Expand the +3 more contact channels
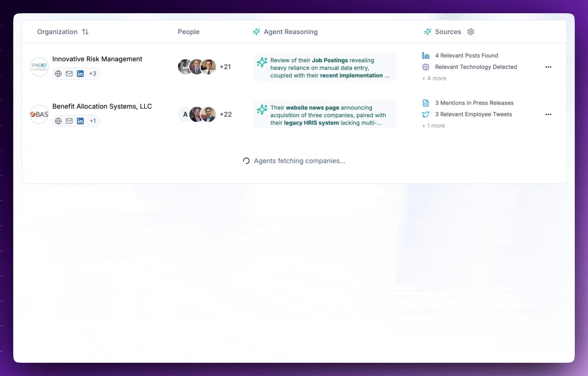 93,74
